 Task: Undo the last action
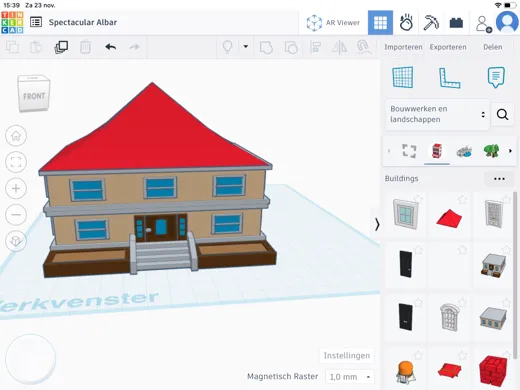(x=110, y=47)
